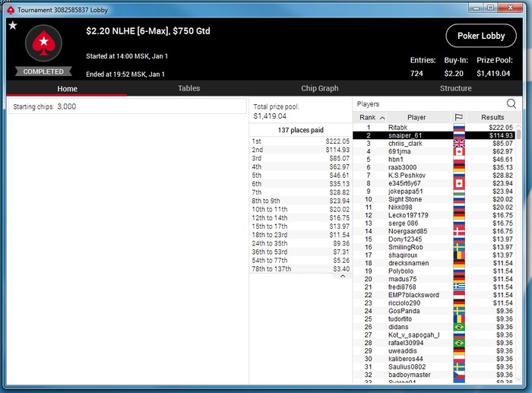This screenshot has width=532, height=393.
Task: Sort by the Player column header
Action: [x=416, y=117]
